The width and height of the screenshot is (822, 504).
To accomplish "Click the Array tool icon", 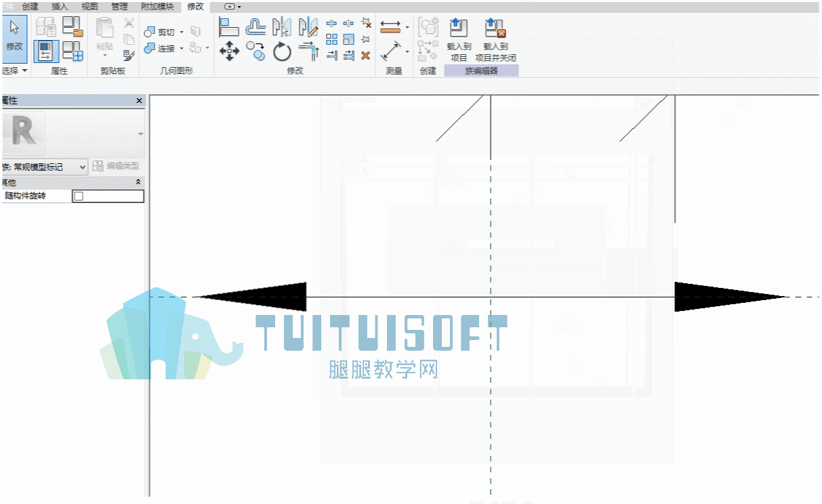I will coord(331,39).
